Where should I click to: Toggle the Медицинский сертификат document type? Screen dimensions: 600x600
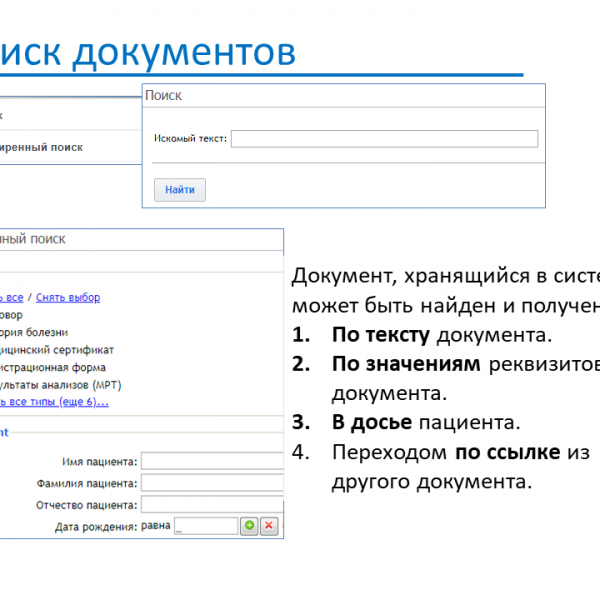[57, 350]
